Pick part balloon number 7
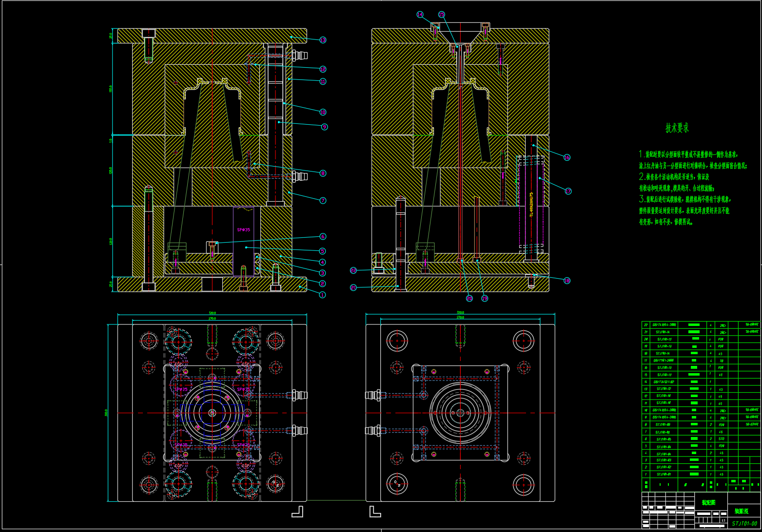The height and width of the screenshot is (532, 762). pyautogui.click(x=323, y=200)
